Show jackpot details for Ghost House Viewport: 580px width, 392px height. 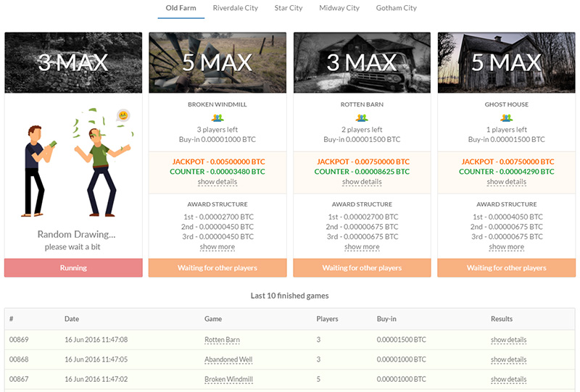(506, 182)
